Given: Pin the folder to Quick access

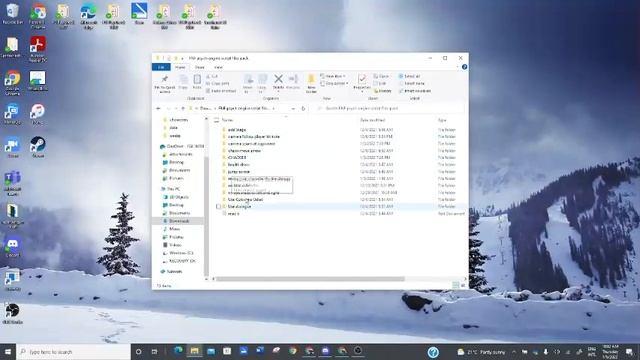Looking at the screenshot, I should (165, 84).
